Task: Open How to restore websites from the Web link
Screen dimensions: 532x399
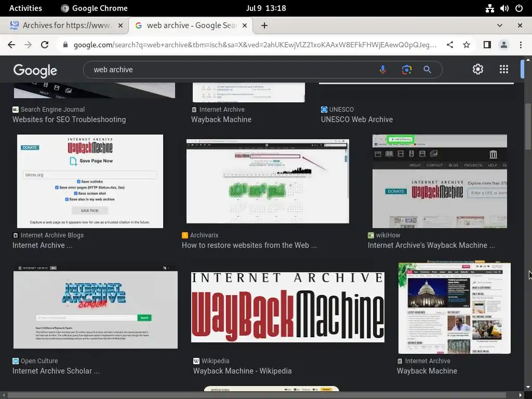Action: [x=249, y=245]
